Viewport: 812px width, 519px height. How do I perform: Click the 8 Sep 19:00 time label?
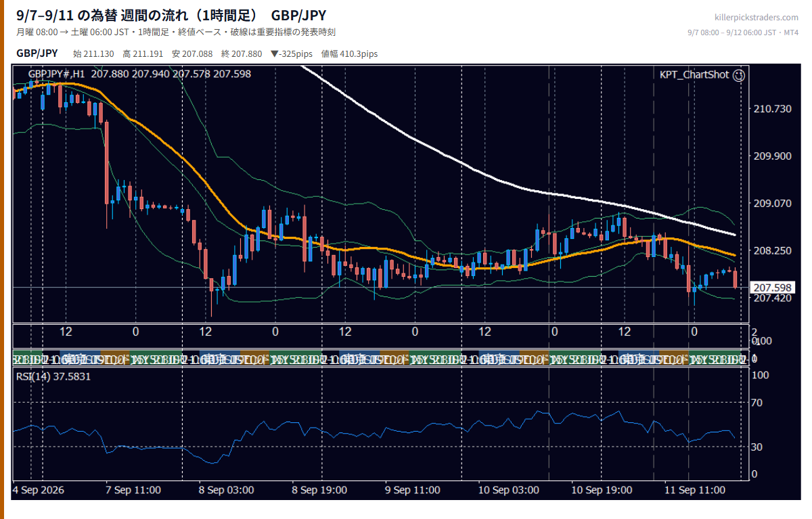(x=319, y=490)
